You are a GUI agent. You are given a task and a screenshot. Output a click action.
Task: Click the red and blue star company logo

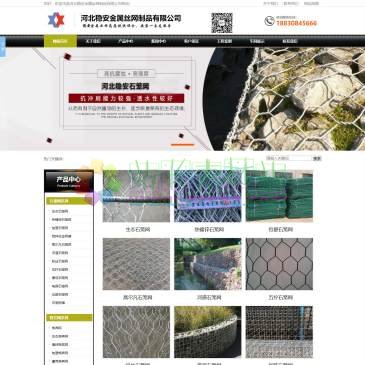(56, 20)
